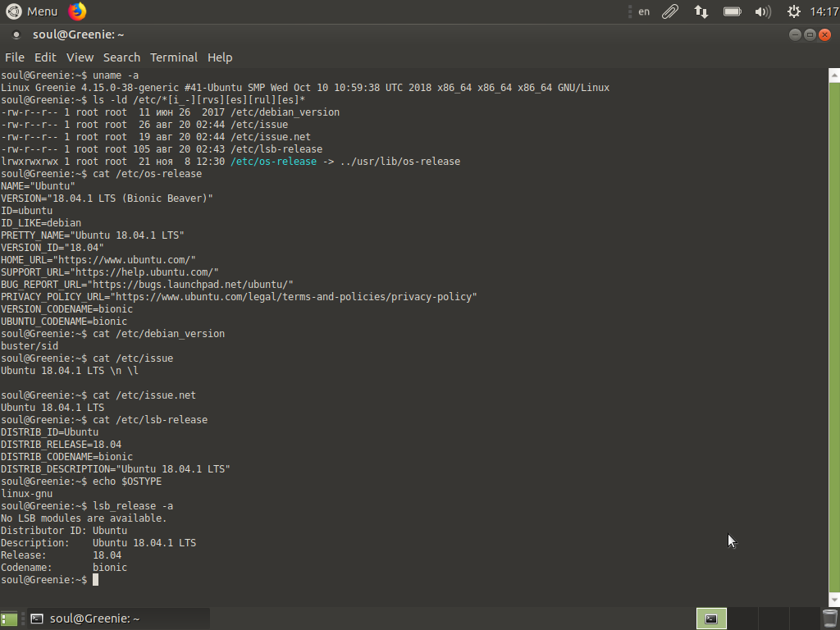
Task: Click the 'VERSION="18.04.1 LTS (Bionic Beaver)"' line
Action: pyautogui.click(x=107, y=199)
